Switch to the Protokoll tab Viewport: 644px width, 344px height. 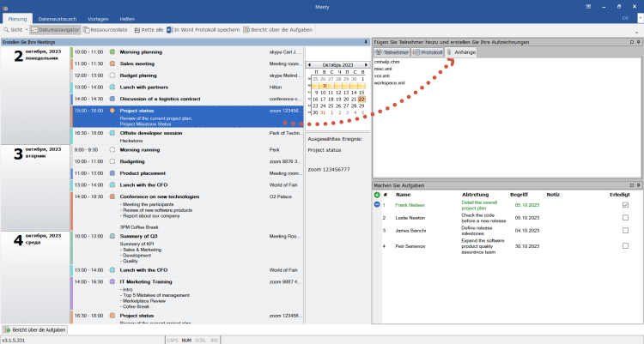point(428,52)
